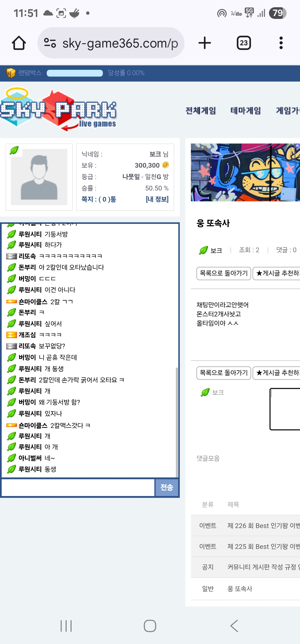Image resolution: width=300 pixels, height=644 pixels.
Task: Open the 쪽지 : ( 0 )통 messages link
Action: pos(99,199)
